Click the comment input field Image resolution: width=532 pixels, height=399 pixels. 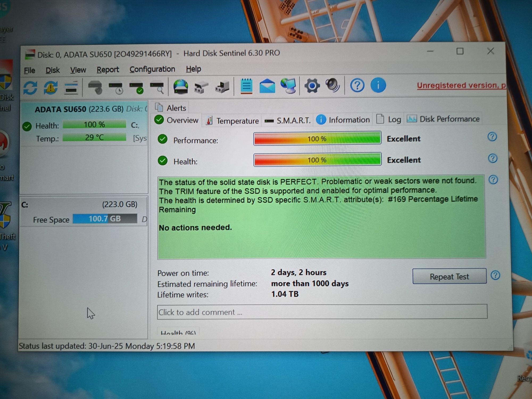click(x=322, y=312)
